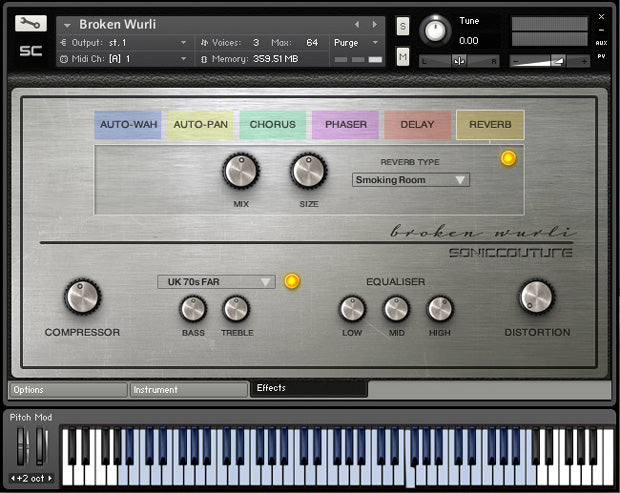Select the CHORUS effect tab

[272, 125]
